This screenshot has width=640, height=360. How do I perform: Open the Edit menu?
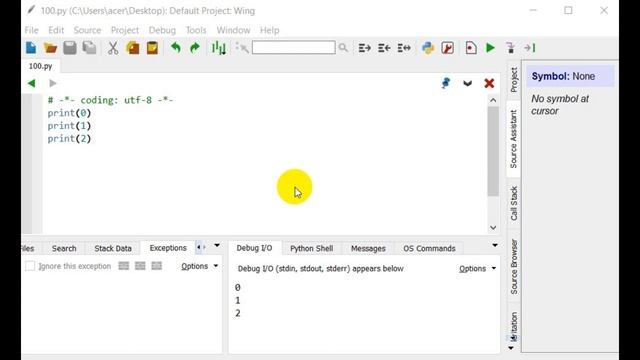tap(56, 30)
